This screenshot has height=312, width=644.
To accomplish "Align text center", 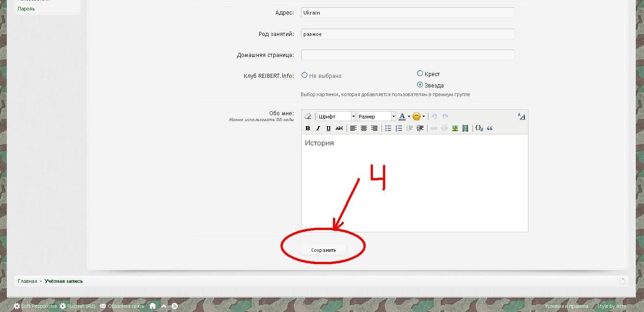I will coord(364,128).
